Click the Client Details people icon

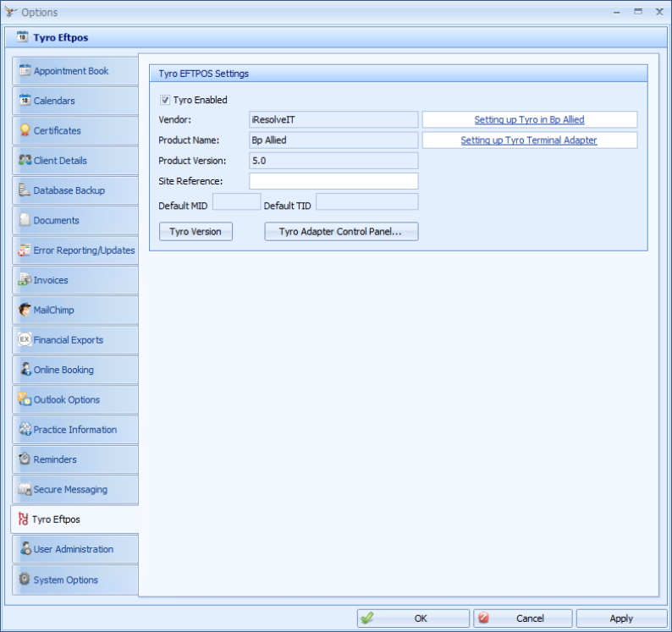click(x=25, y=160)
